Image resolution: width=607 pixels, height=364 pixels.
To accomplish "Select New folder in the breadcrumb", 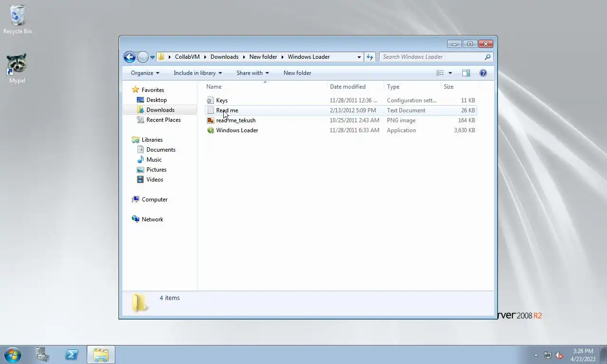I will click(x=263, y=57).
